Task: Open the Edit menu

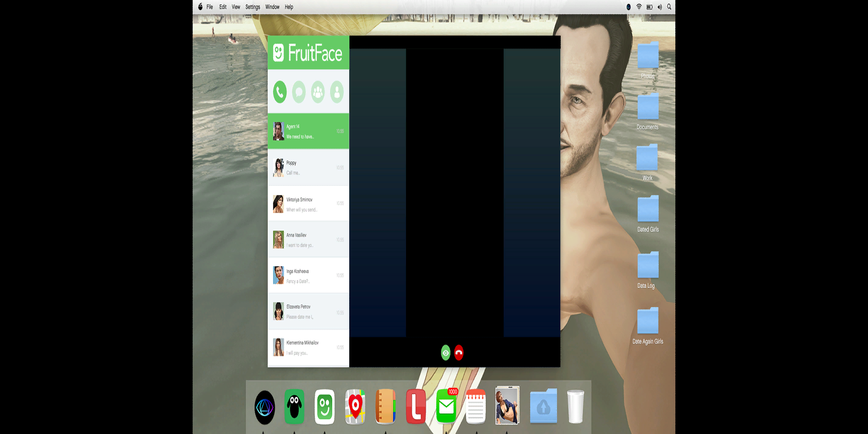Action: 223,7
